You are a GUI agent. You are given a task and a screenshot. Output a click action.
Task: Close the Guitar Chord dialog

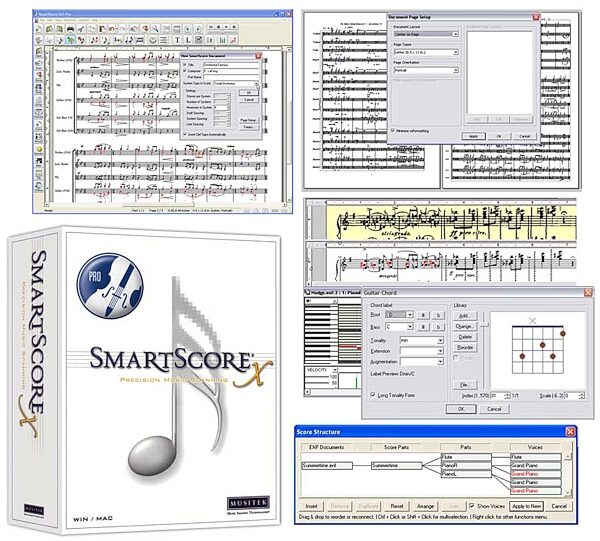[x=588, y=293]
